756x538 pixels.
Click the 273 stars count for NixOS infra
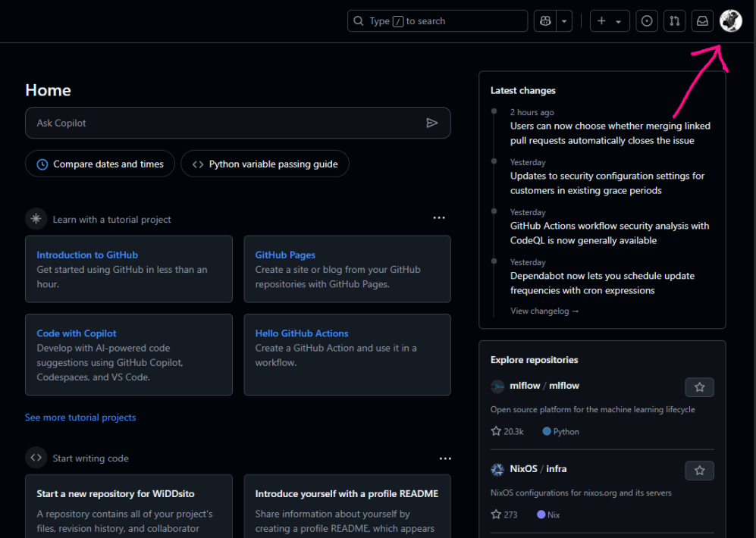(x=504, y=515)
